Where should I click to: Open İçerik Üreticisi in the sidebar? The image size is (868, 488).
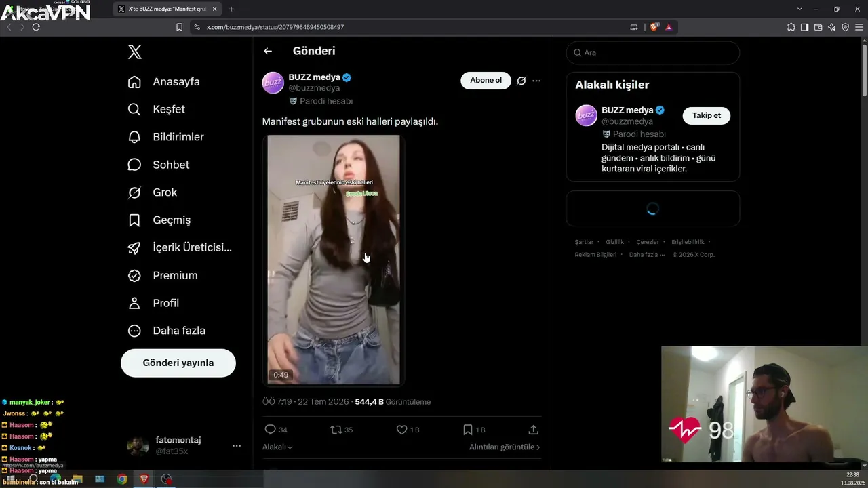click(180, 247)
